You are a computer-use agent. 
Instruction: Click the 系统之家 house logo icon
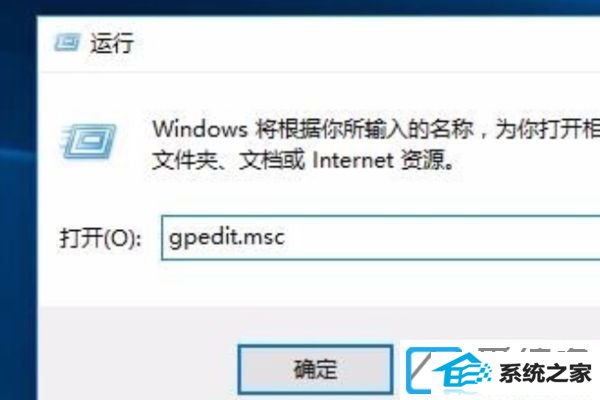tap(461, 372)
